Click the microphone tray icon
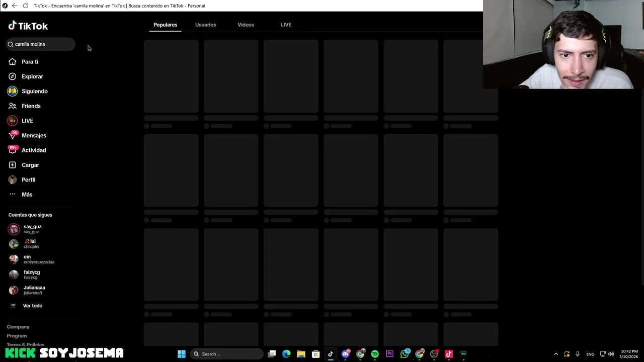 [x=578, y=354]
